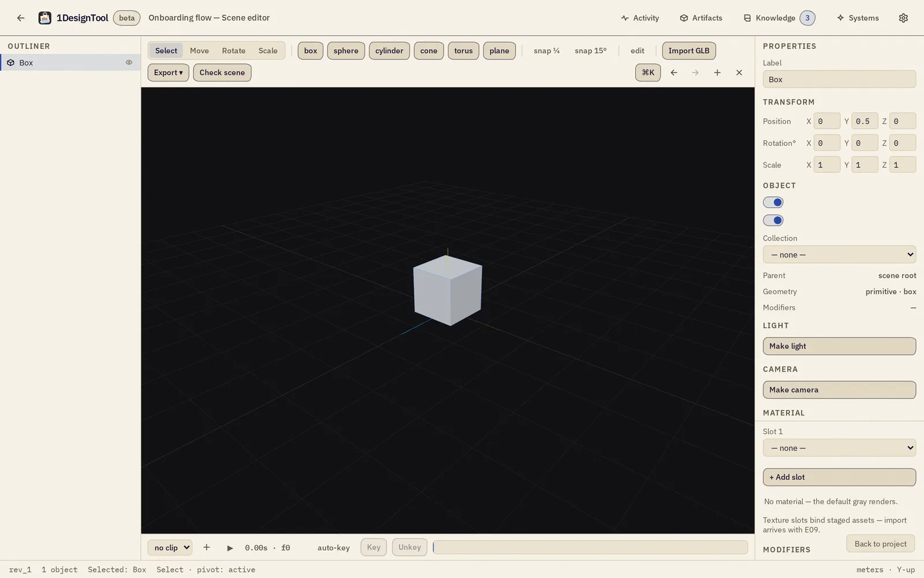The width and height of the screenshot is (924, 578).
Task: Open settings with the gear icon
Action: [x=903, y=18]
